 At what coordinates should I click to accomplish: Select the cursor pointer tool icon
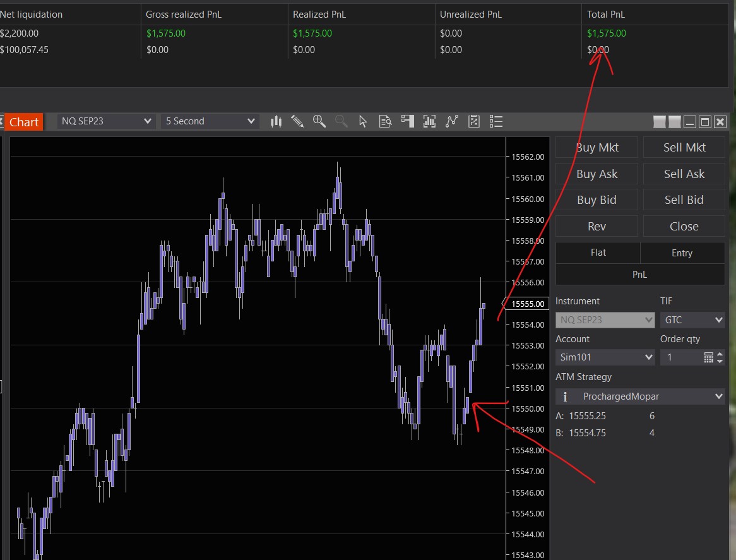click(x=363, y=122)
